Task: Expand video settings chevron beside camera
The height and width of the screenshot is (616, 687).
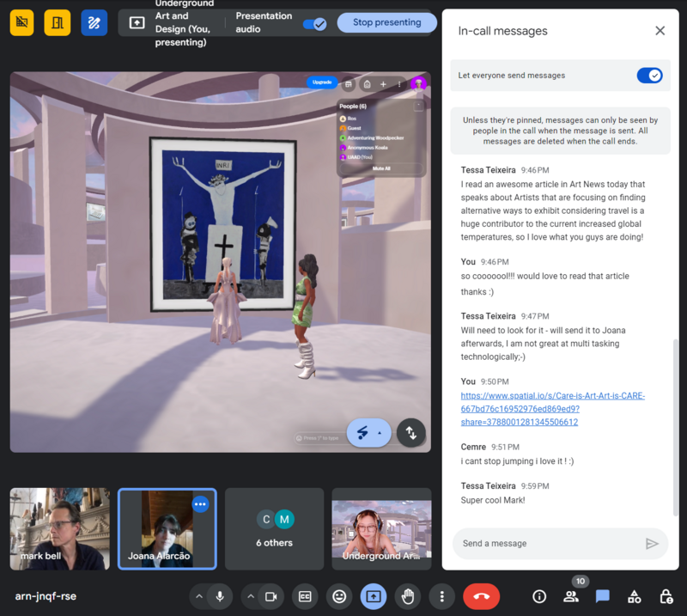Action: click(x=251, y=596)
